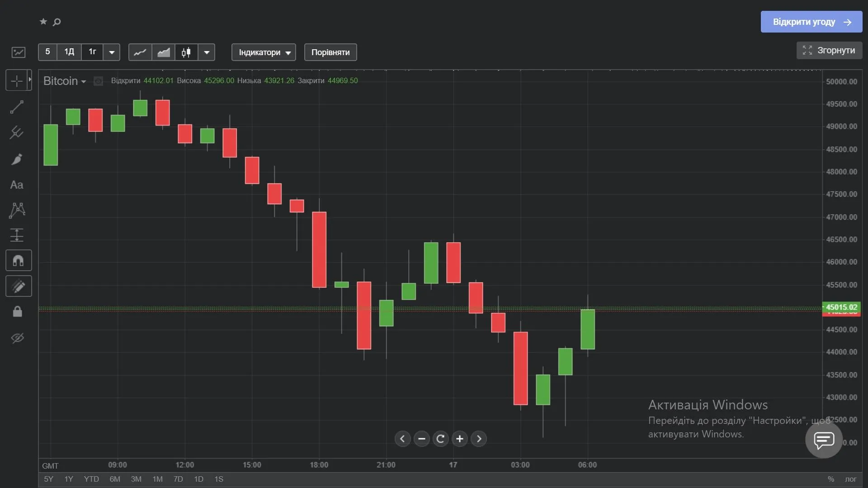The height and width of the screenshot is (488, 868).
Task: Toggle the percent scale mode
Action: 831,479
